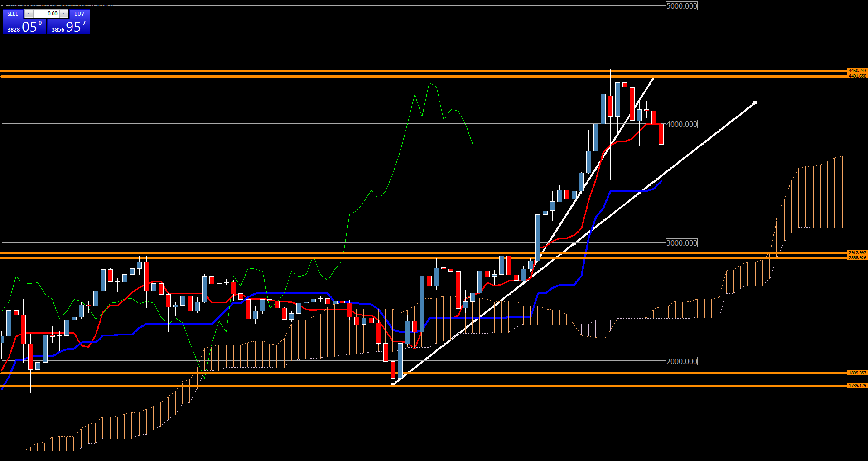Select the 5000.000 price level label
868x461 pixels.
[x=681, y=6]
